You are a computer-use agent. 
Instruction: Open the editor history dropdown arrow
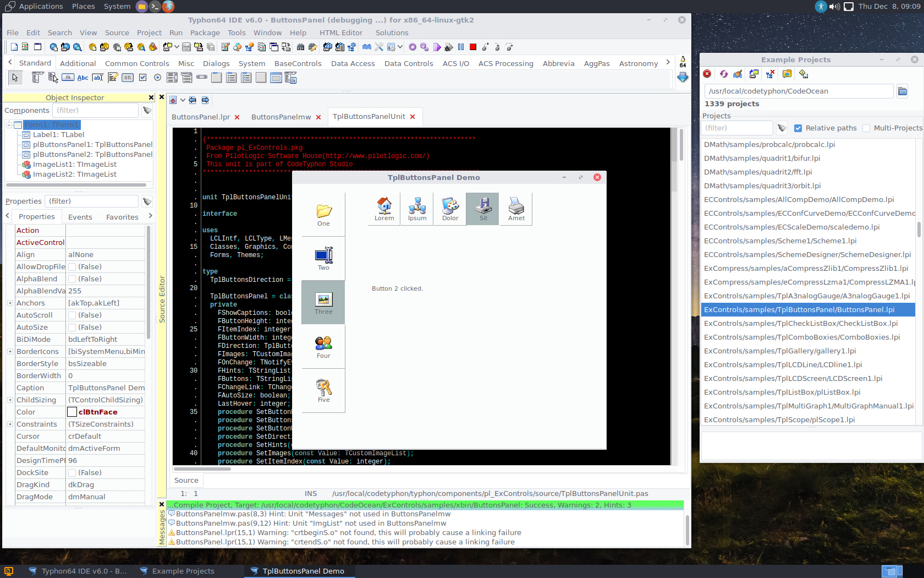183,100
